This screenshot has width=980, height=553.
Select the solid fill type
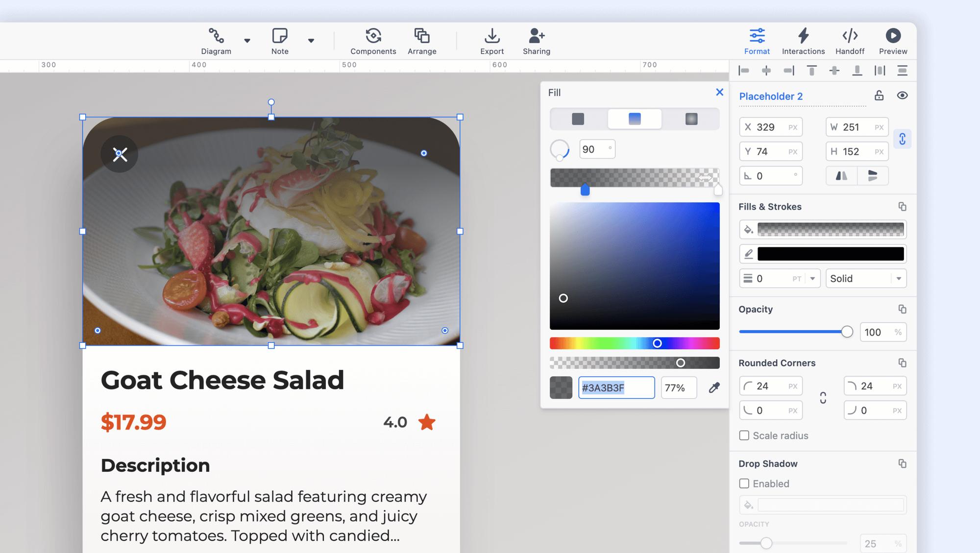click(x=578, y=119)
